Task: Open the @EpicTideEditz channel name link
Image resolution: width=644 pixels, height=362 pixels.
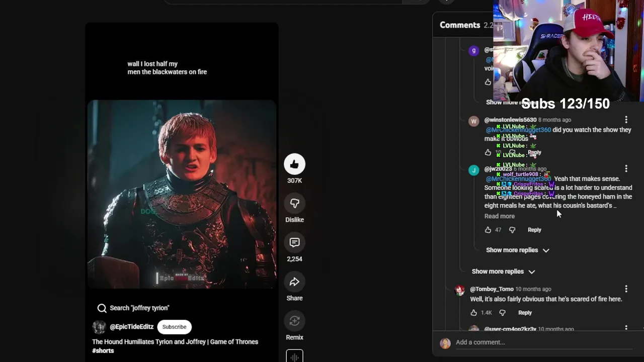Action: coord(132,327)
